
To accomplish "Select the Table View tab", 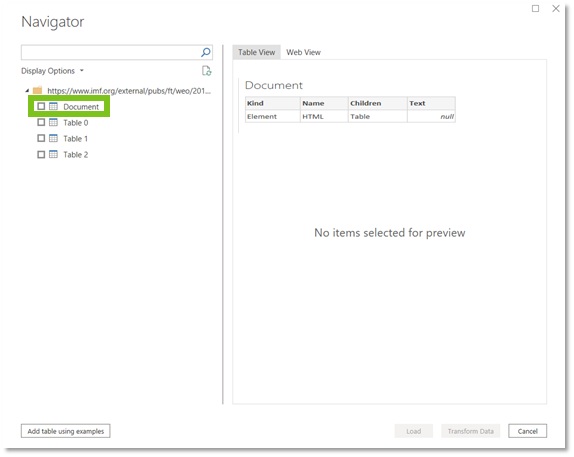I will (x=256, y=52).
